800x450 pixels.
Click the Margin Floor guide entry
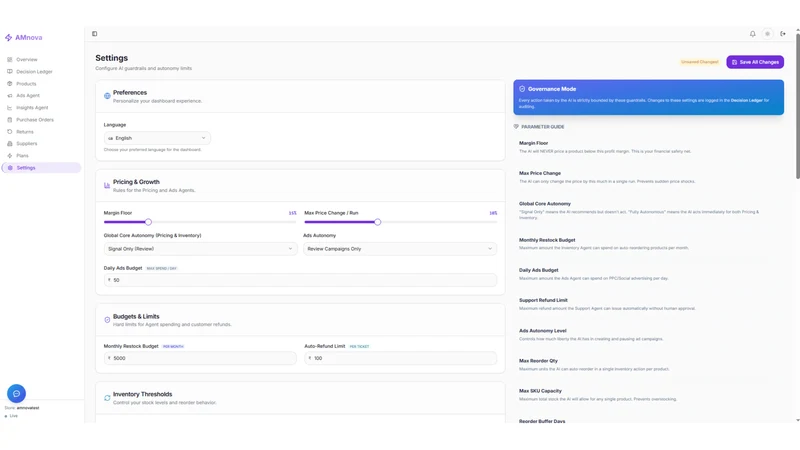tap(605, 147)
